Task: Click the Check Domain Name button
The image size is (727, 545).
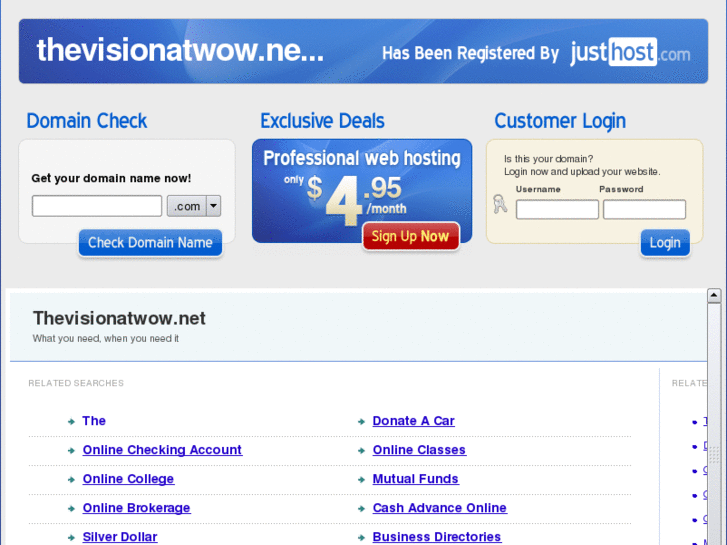Action: (x=150, y=243)
